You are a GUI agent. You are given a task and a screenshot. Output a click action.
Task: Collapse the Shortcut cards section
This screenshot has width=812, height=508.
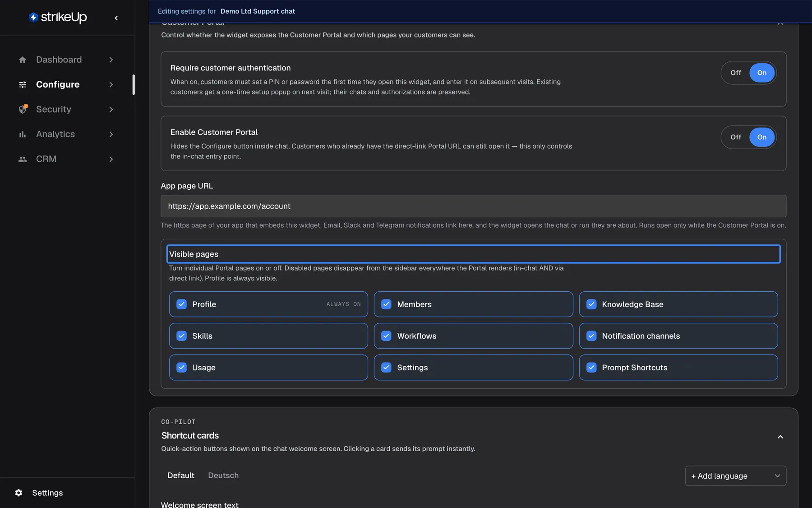(780, 437)
